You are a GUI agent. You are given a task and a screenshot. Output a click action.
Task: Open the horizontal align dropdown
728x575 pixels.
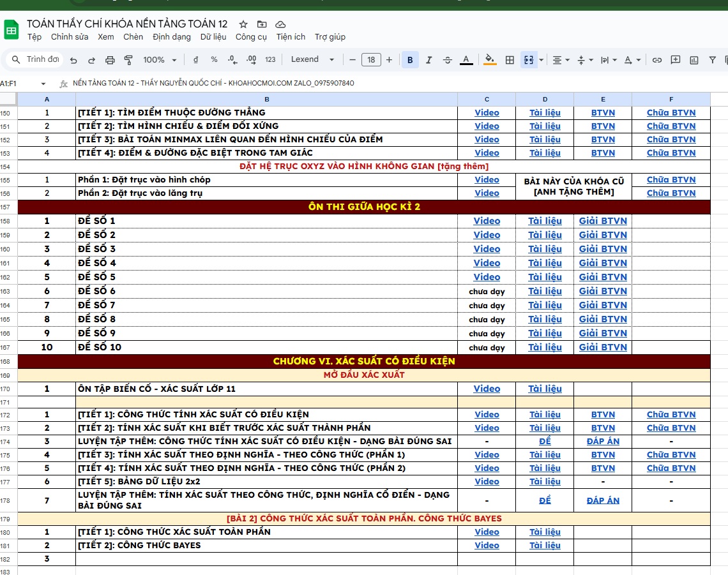[x=561, y=60]
